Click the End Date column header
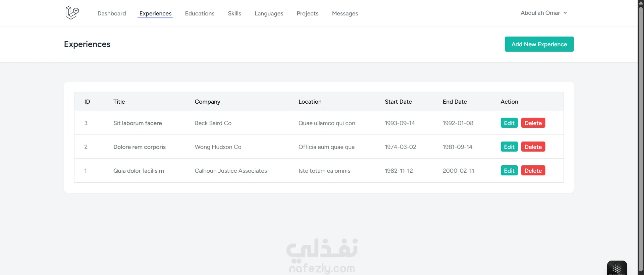This screenshot has width=644, height=275. click(x=454, y=102)
